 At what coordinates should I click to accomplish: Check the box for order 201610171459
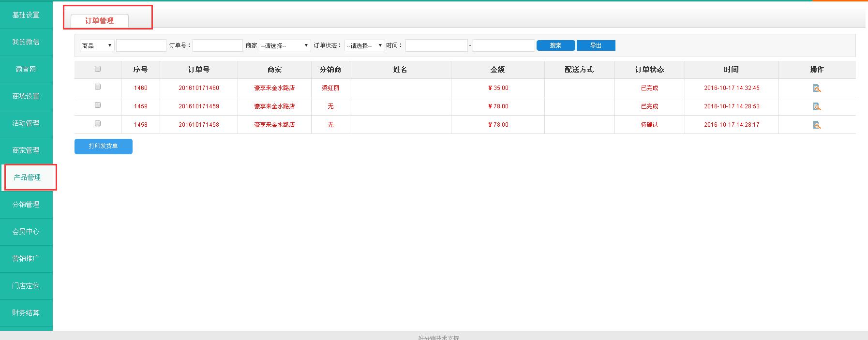coord(98,105)
